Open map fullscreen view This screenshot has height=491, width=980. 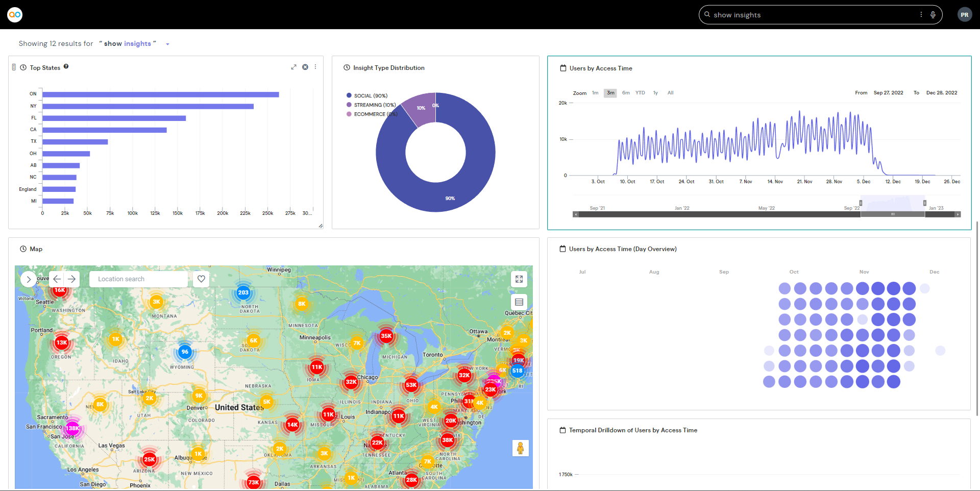(x=519, y=279)
